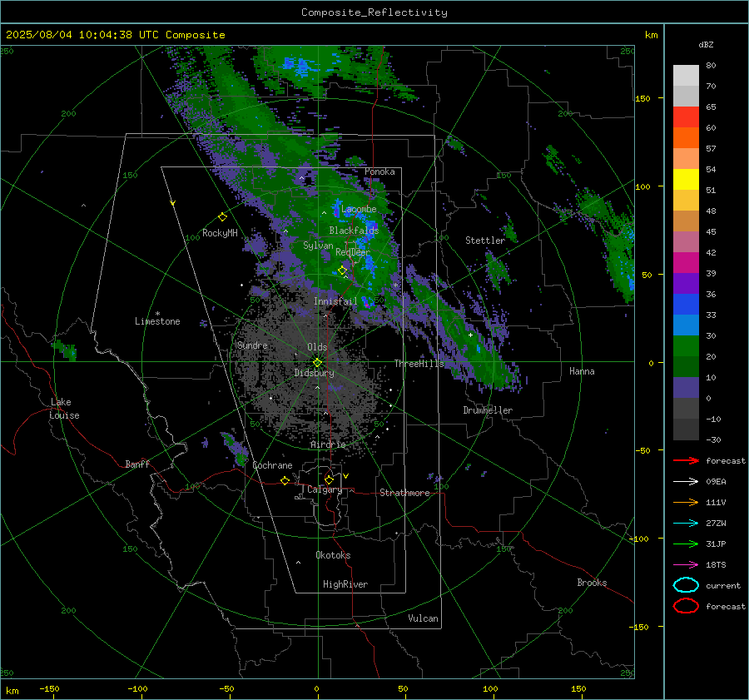Click the -50 tick on right axis

(642, 450)
